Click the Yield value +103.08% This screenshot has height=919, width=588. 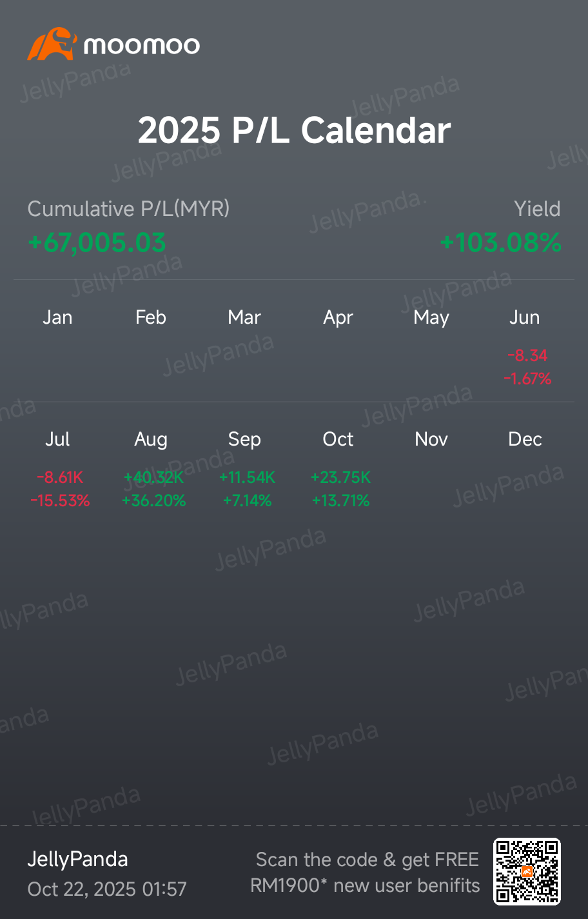point(501,243)
